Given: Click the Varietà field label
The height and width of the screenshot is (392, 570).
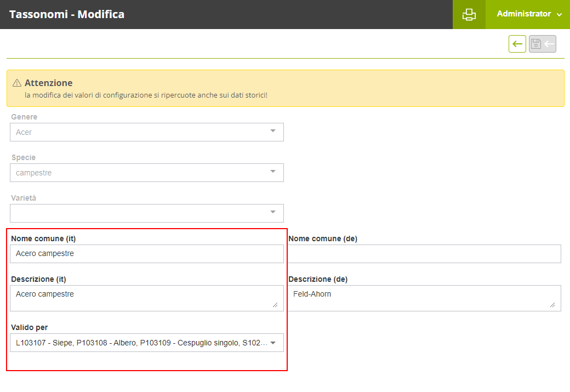Looking at the screenshot, I should coord(24,198).
